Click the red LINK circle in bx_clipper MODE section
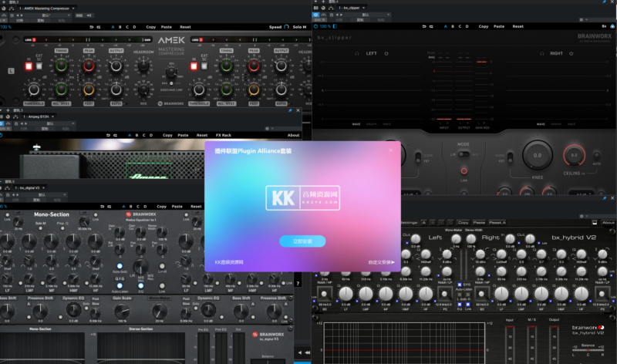 [464, 170]
